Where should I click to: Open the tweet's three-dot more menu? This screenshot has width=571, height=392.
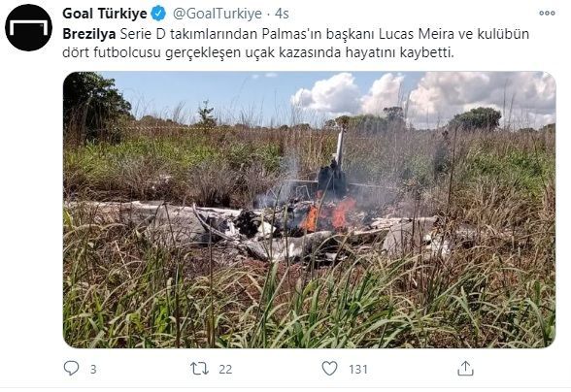(x=547, y=14)
